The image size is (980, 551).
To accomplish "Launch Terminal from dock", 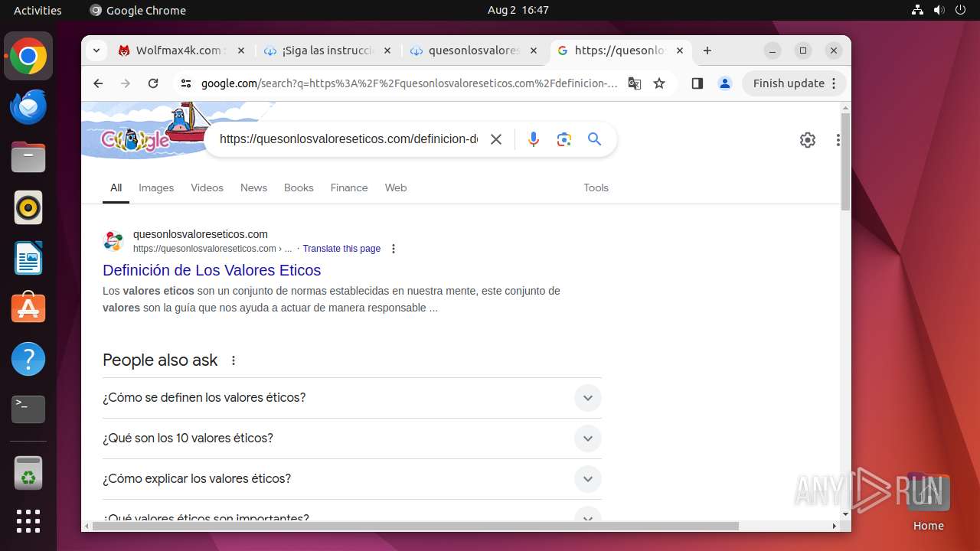I will click(28, 409).
